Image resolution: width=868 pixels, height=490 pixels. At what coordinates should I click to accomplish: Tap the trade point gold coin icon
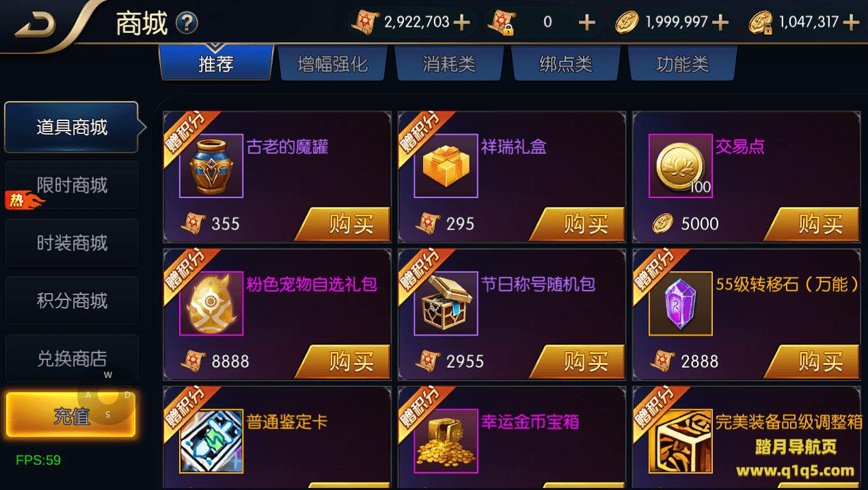680,166
